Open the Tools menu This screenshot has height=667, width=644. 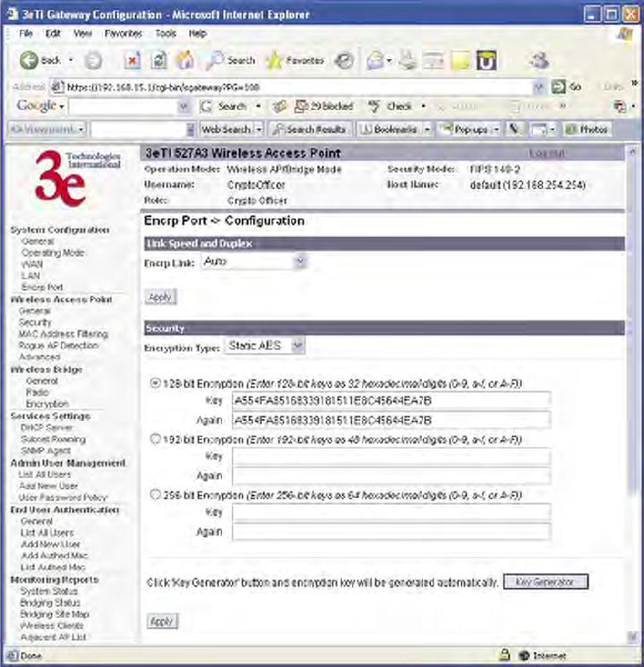tap(166, 33)
